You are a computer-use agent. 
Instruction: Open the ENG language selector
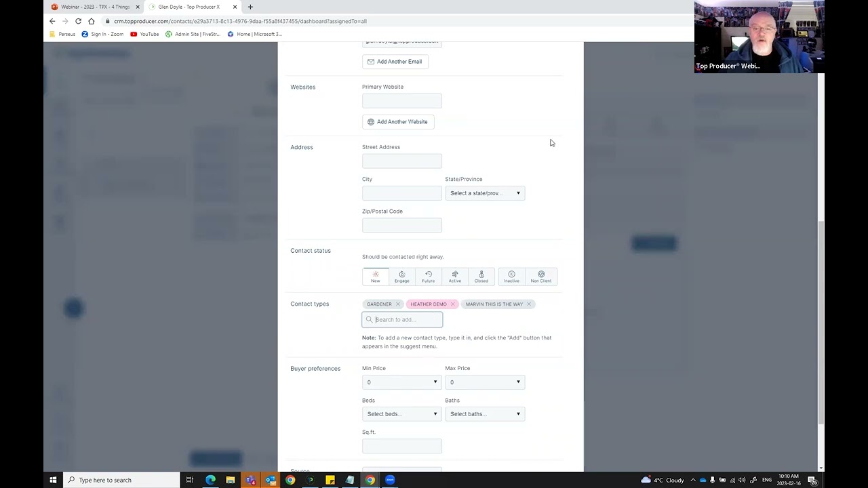[767, 480]
